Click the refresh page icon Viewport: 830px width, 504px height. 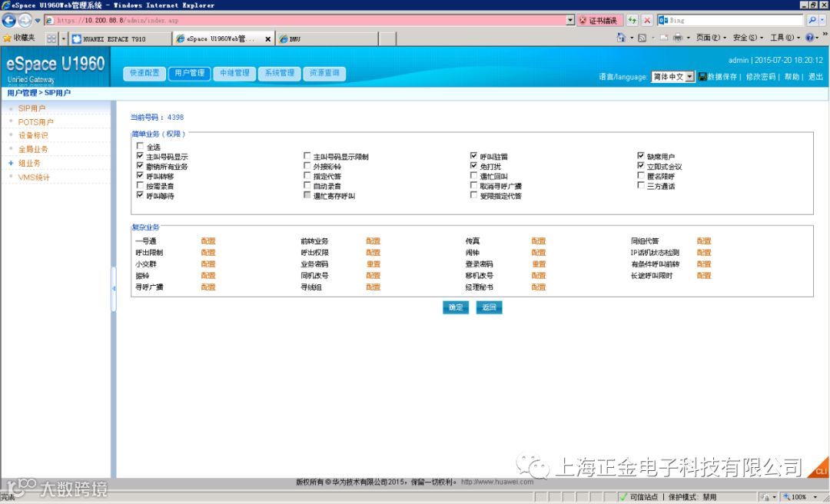(632, 20)
